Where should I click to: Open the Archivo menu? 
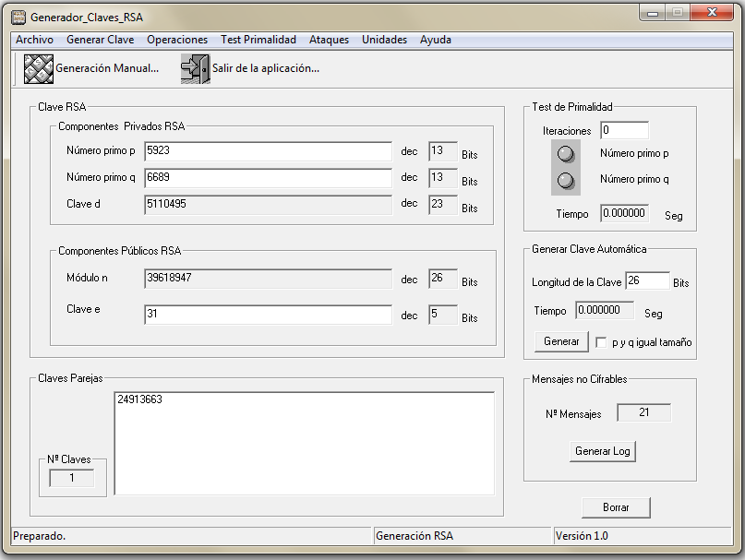(x=34, y=40)
